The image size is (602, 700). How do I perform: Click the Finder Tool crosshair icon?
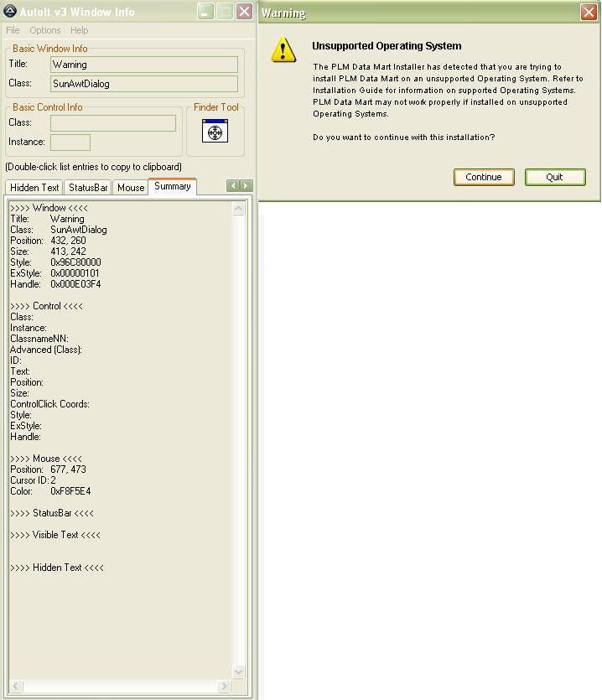point(215,131)
